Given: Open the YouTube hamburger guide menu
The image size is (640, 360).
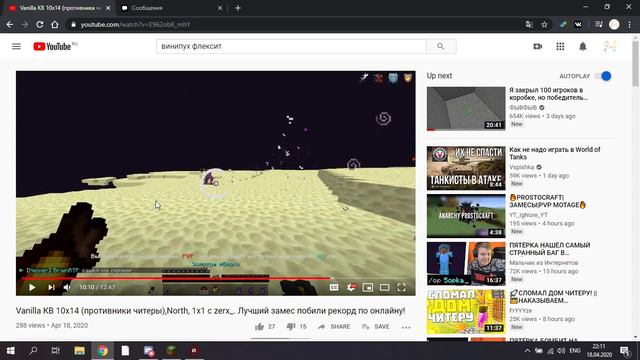Looking at the screenshot, I should pos(16,47).
